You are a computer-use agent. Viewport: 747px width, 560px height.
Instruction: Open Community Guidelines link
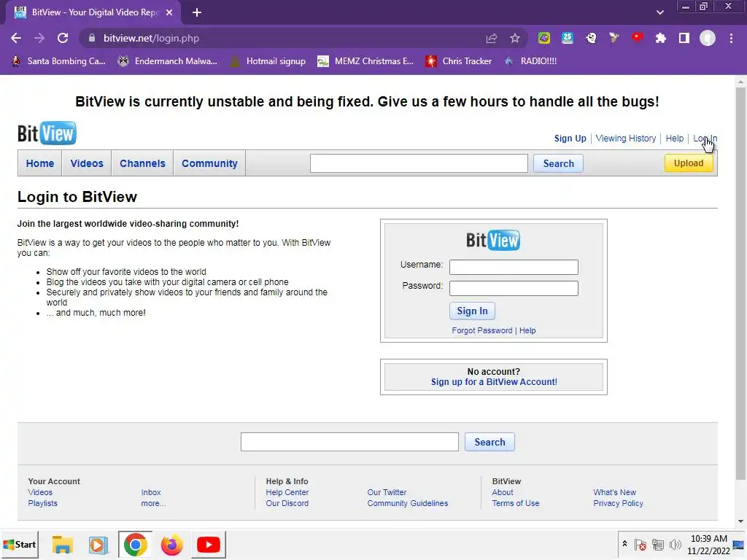[x=408, y=503]
